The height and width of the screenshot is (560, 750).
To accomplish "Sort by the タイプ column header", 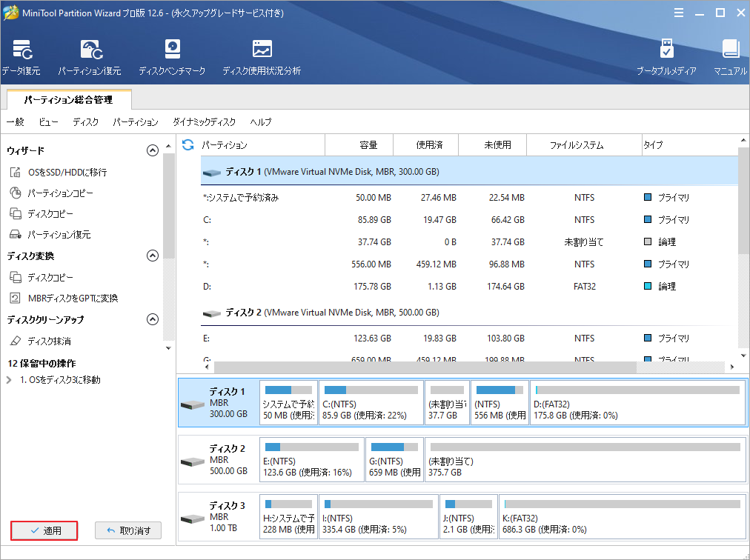I will click(690, 145).
